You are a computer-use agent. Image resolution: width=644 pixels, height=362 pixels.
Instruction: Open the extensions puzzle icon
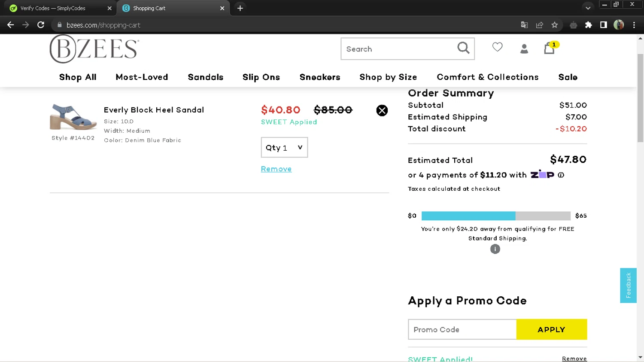point(589,25)
